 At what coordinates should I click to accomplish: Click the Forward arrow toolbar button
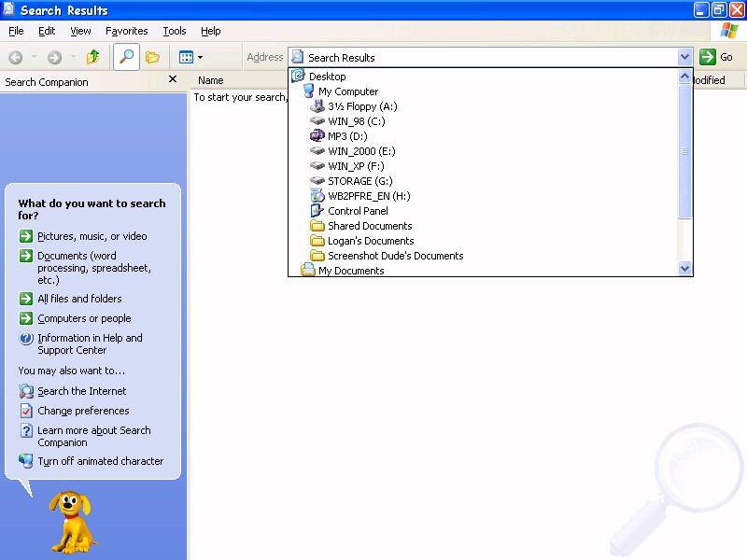coord(54,58)
